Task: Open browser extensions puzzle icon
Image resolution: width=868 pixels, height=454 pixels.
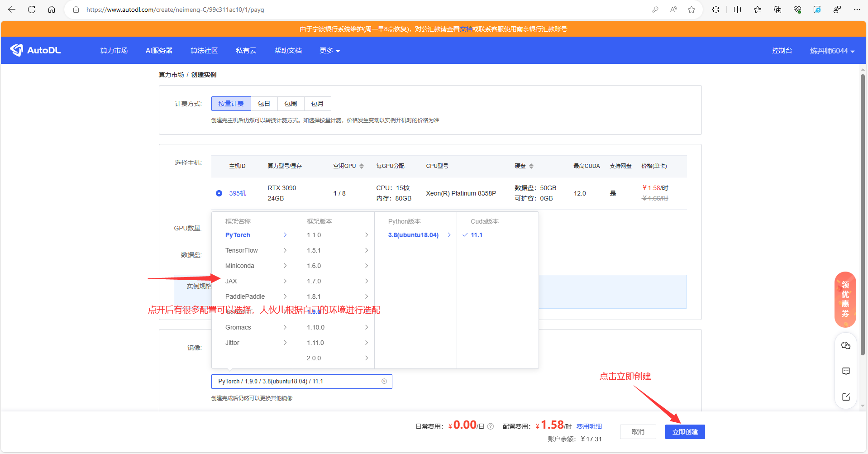Action: pos(715,10)
